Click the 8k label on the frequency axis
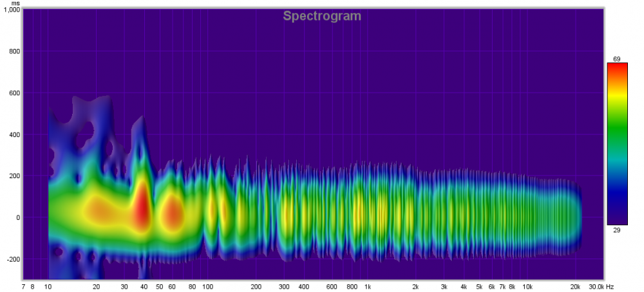The image size is (644, 292). click(x=512, y=287)
